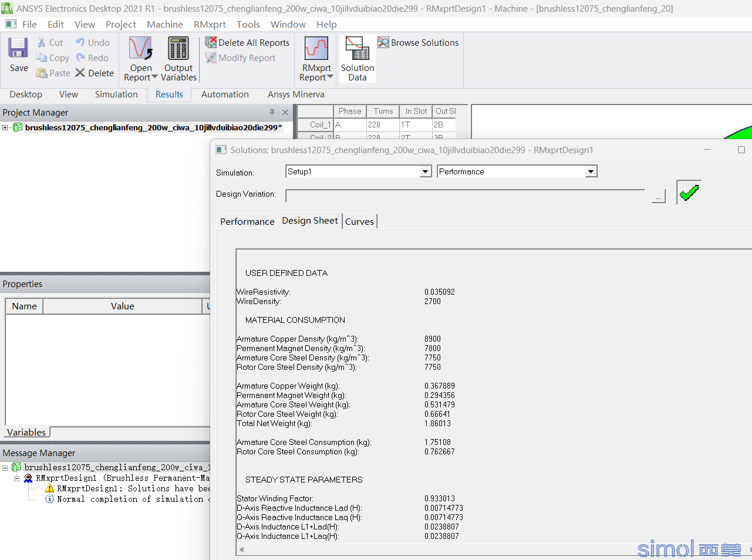Click the design sheet scroll-left arrow
This screenshot has height=560, width=752.
tap(241, 550)
